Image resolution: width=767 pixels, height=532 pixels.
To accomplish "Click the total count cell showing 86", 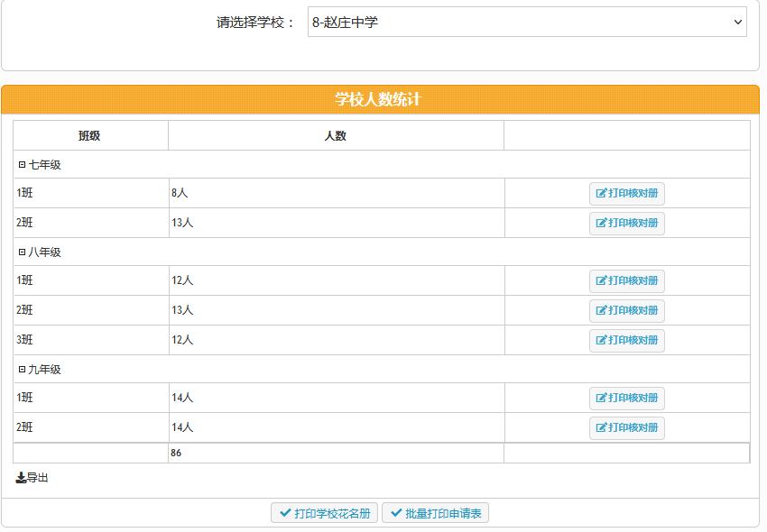I will pos(336,453).
